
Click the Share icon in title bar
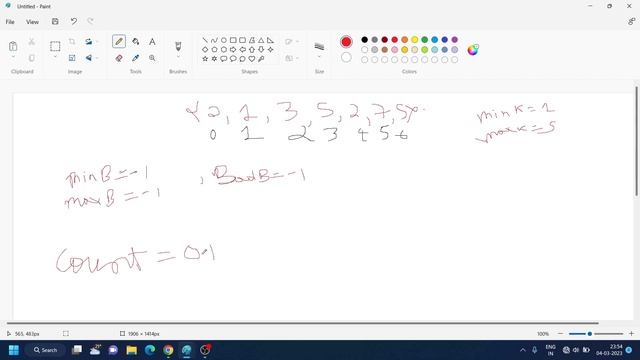[631, 22]
